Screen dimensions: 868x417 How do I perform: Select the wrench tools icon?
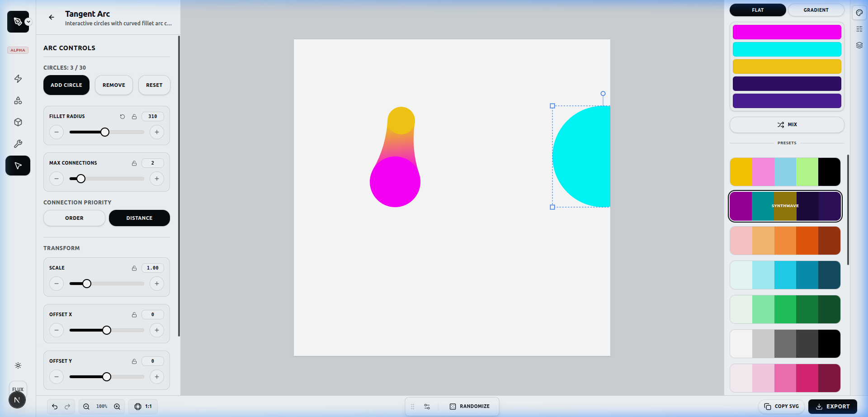(x=18, y=144)
